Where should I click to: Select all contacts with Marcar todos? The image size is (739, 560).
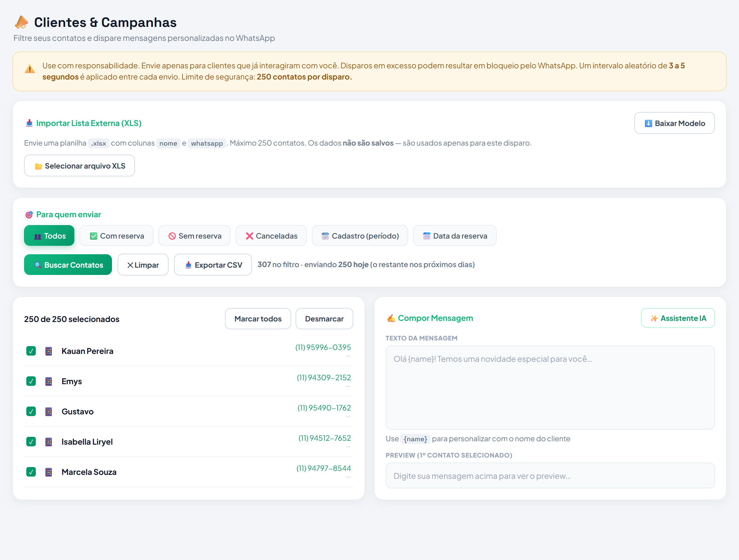click(x=258, y=319)
